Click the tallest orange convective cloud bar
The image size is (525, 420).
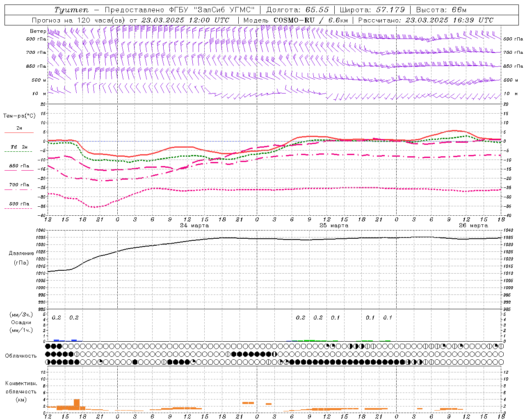pos(77,404)
